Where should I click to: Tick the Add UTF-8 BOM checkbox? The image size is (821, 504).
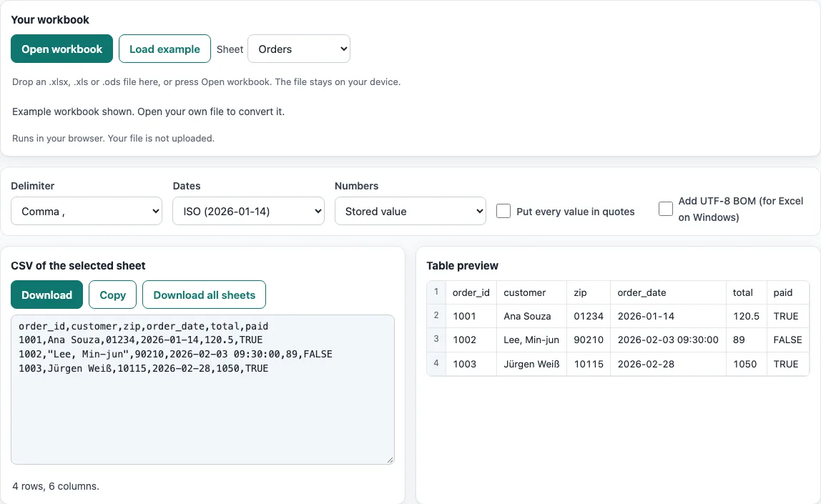[666, 209]
